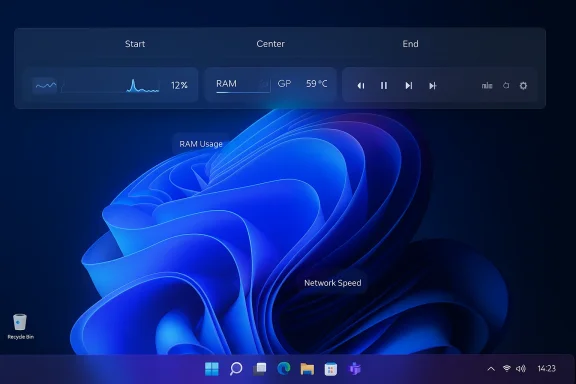576x384 pixels.
Task: Open Microsoft Store from taskbar
Action: pos(331,369)
